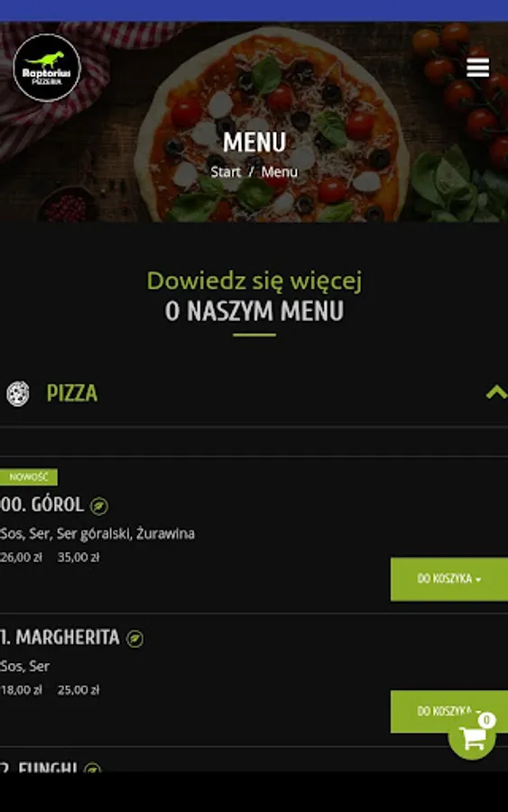Click the Menu breadcrumb item
The image size is (508, 812).
[x=279, y=172]
